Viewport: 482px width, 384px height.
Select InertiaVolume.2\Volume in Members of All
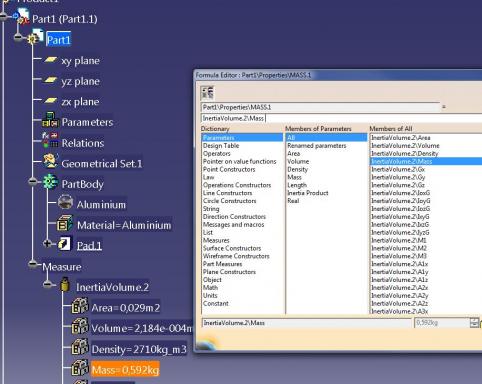(x=405, y=146)
